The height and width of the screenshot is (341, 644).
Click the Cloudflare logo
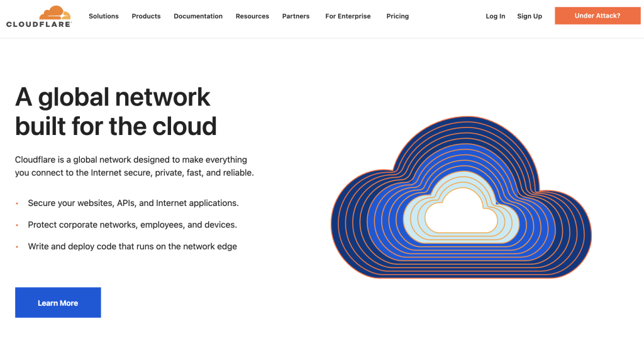[39, 16]
